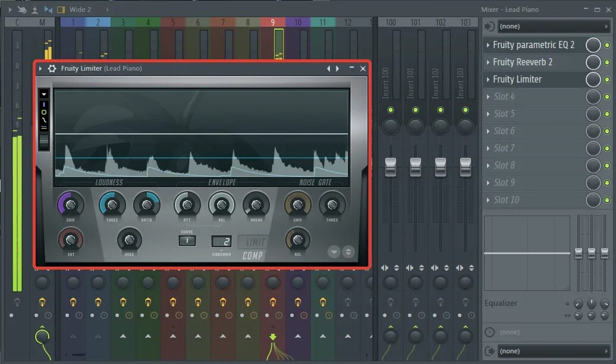Click the CURVE selector box showing 1
This screenshot has height=364, width=616.
187,241
